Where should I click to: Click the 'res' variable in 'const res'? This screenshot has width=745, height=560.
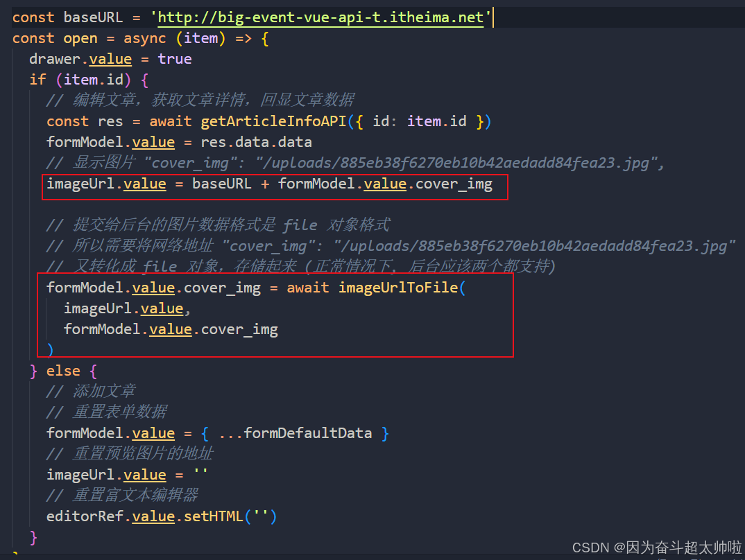click(110, 121)
